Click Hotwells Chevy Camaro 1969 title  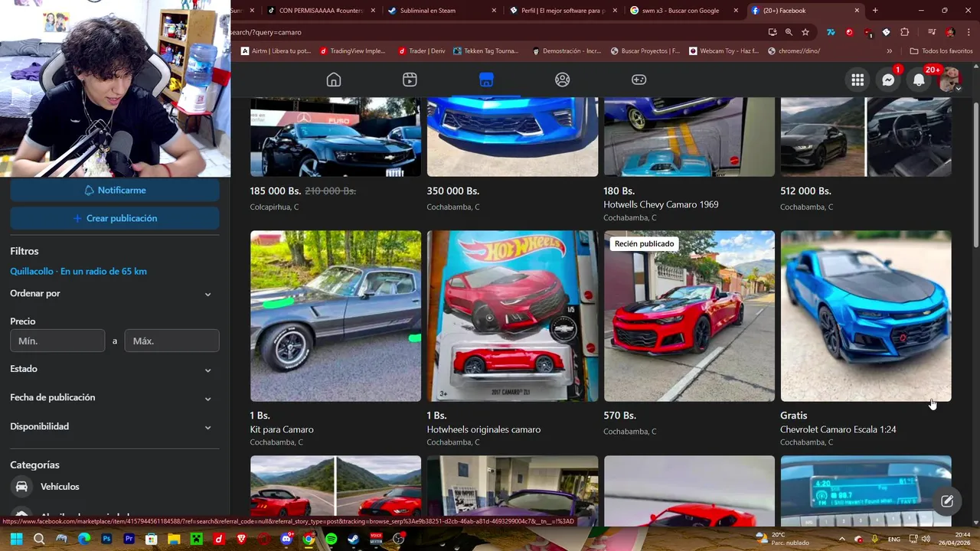pos(661,205)
